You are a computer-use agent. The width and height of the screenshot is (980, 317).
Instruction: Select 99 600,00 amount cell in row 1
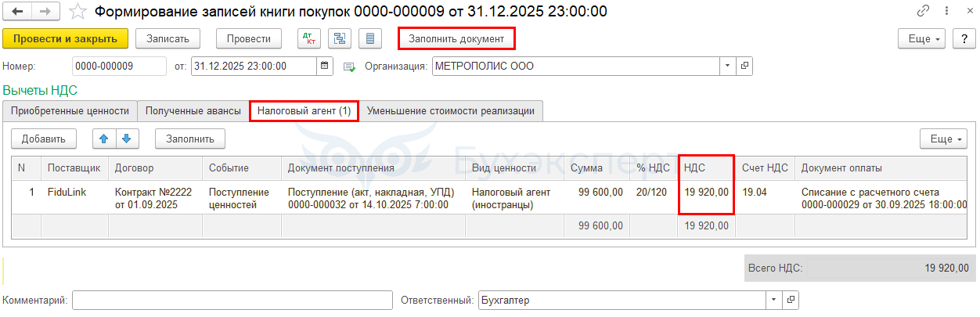pyautogui.click(x=596, y=197)
